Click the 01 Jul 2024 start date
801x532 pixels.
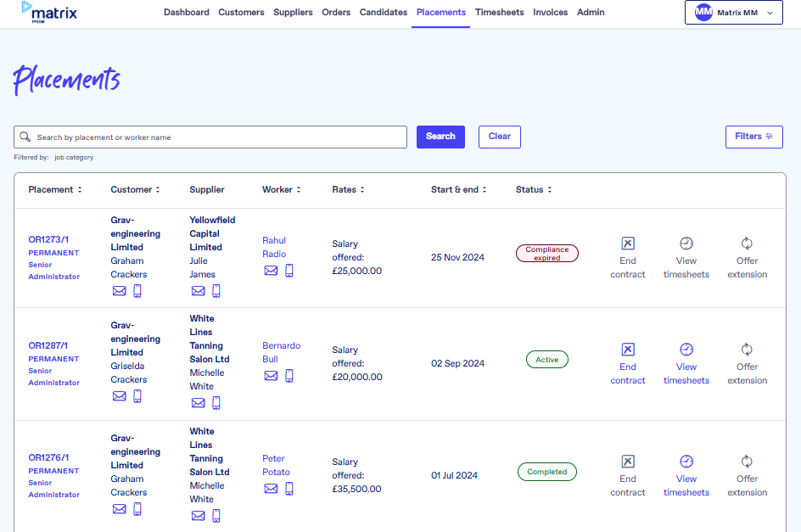(x=454, y=475)
